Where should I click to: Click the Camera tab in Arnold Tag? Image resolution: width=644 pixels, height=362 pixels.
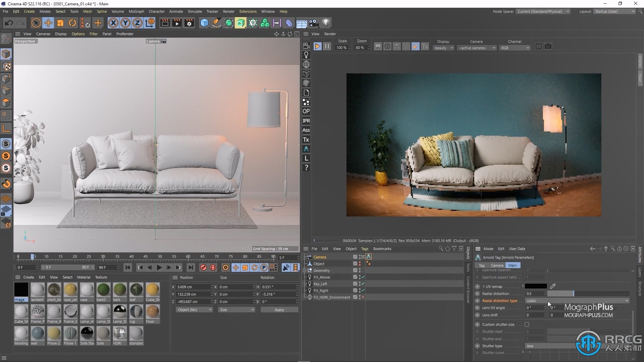(x=496, y=265)
